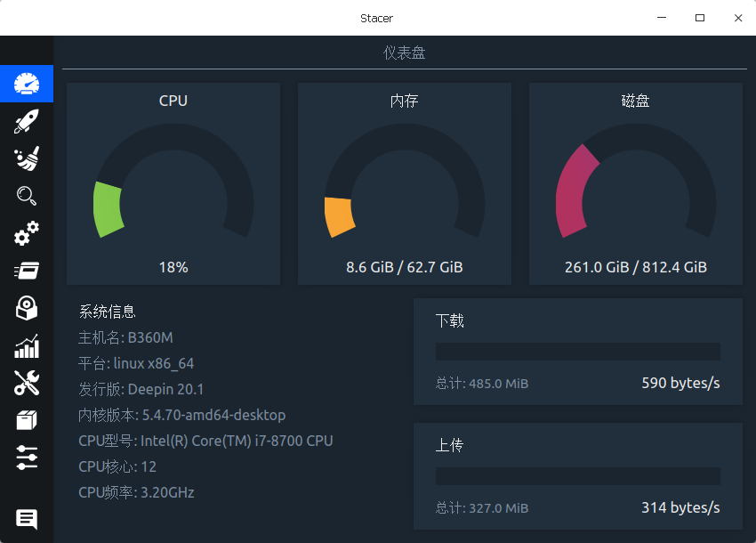Open Processes window-stack icon

pyautogui.click(x=27, y=271)
